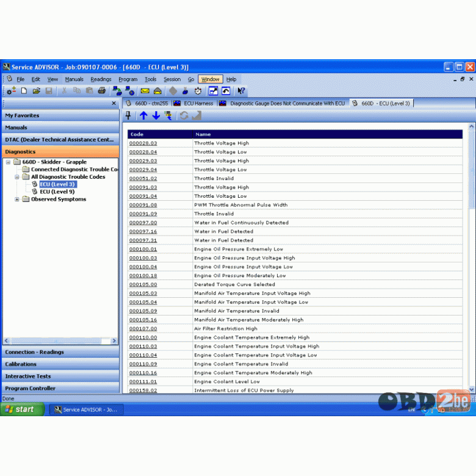Click the Name column header

pyautogui.click(x=328, y=134)
